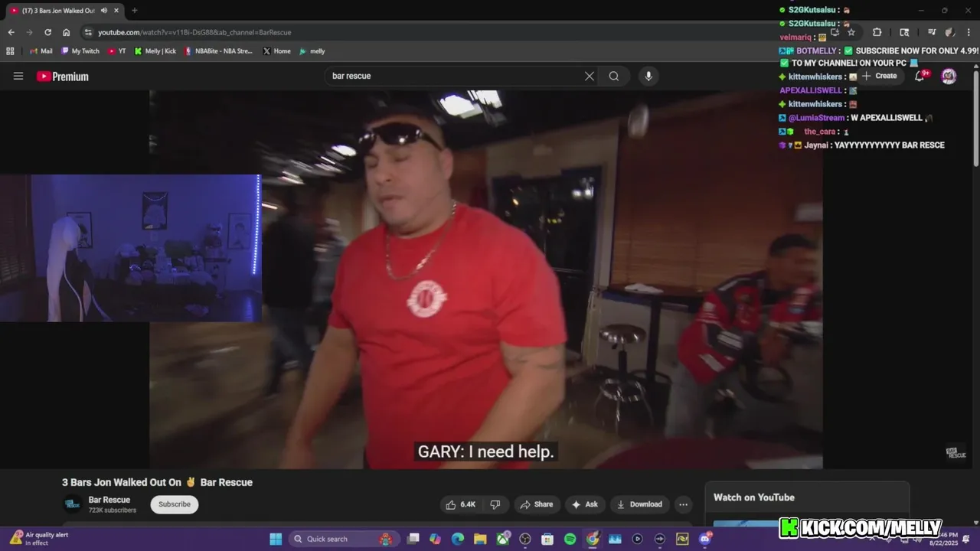Open the My Twitch bookmark
The height and width of the screenshot is (551, 980).
point(80,51)
